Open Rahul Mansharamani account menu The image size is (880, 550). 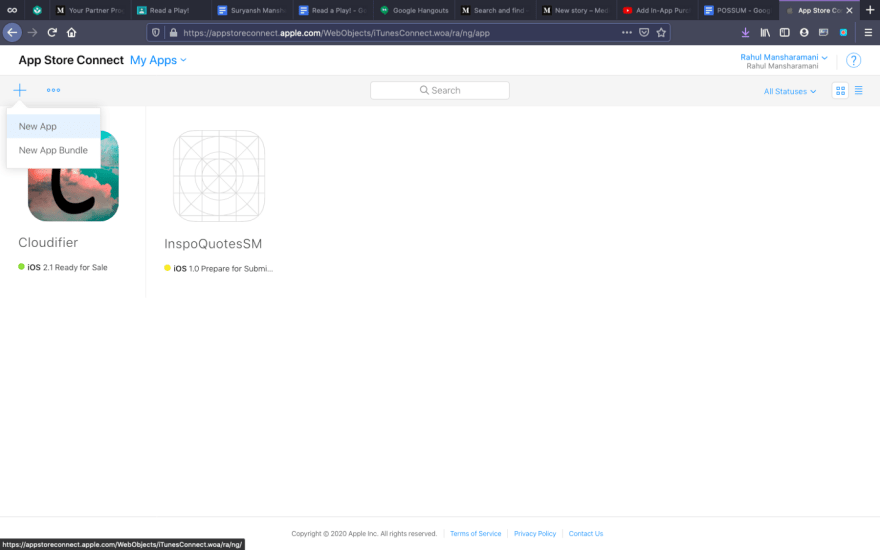pyautogui.click(x=783, y=57)
